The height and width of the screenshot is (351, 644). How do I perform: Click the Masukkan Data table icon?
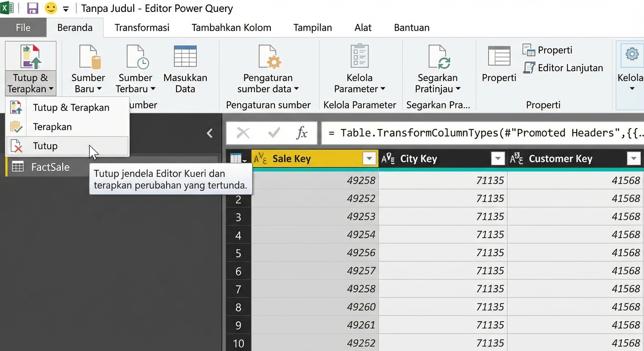coord(185,57)
